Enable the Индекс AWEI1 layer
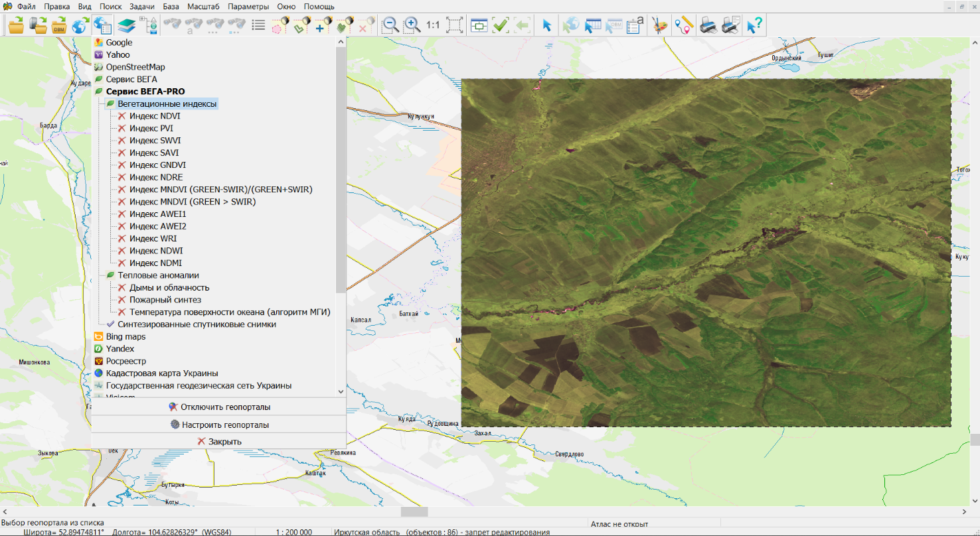The height and width of the screenshot is (536, 980). (122, 214)
